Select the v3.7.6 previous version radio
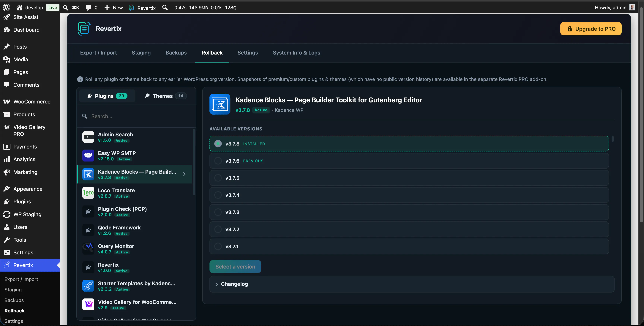 tap(218, 161)
